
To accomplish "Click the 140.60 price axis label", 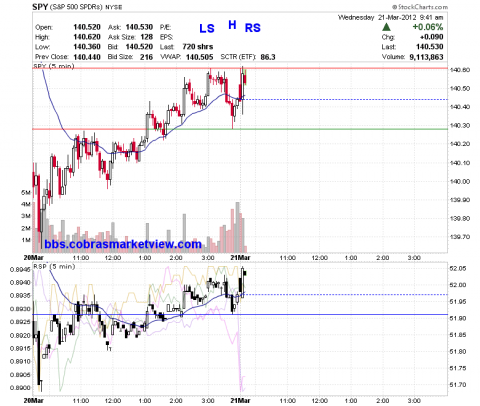I will tap(460, 70).
